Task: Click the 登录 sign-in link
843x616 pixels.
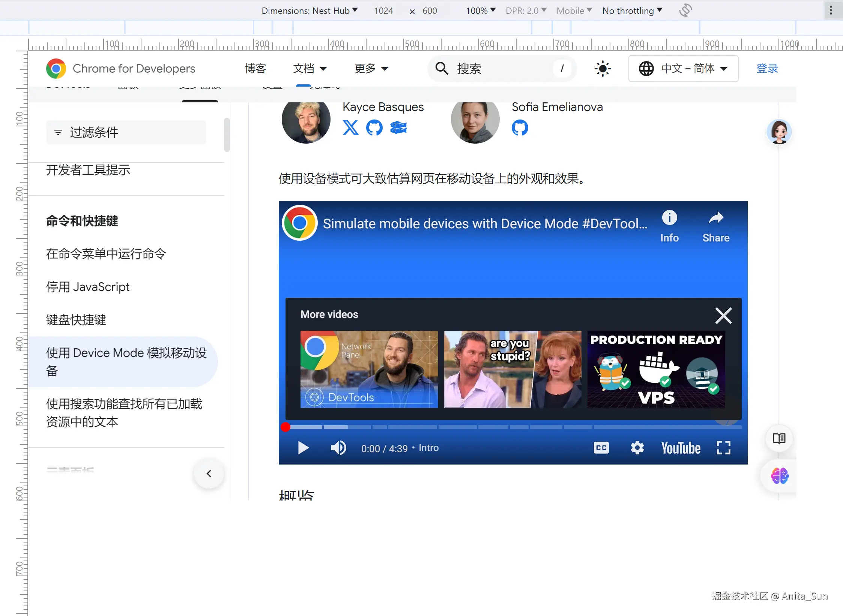Action: [x=767, y=69]
